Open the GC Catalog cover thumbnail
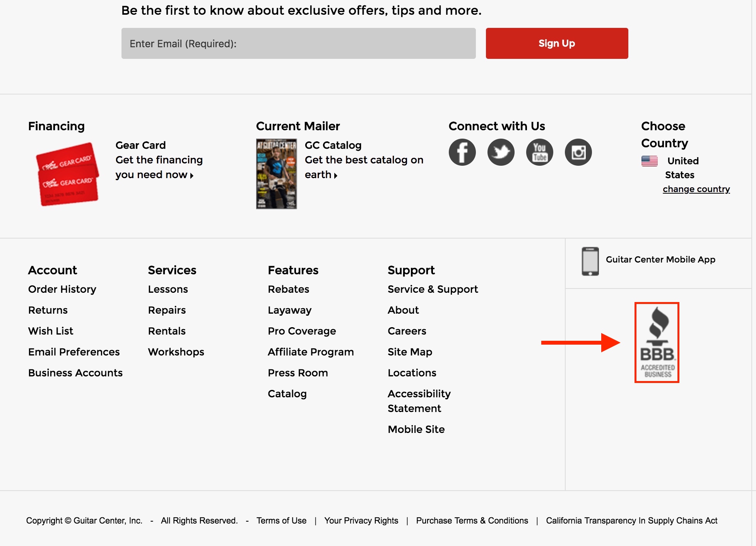Viewport: 756px width, 546px height. click(276, 174)
